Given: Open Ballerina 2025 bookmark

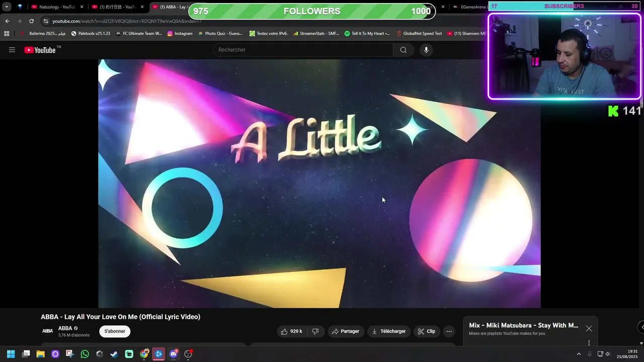Looking at the screenshot, I should (x=43, y=34).
